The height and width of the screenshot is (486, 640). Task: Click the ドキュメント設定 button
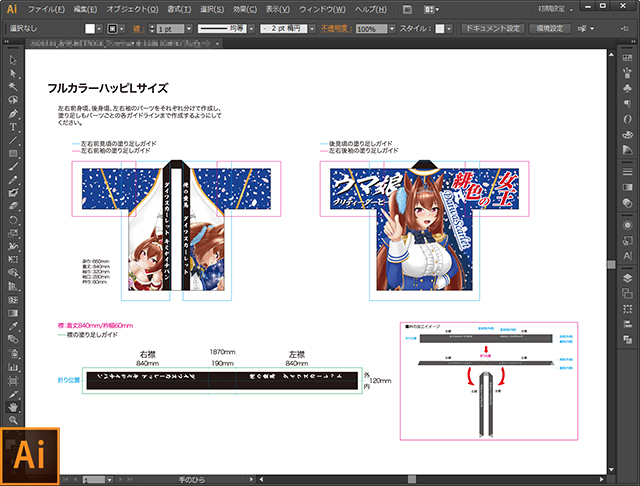point(492,29)
